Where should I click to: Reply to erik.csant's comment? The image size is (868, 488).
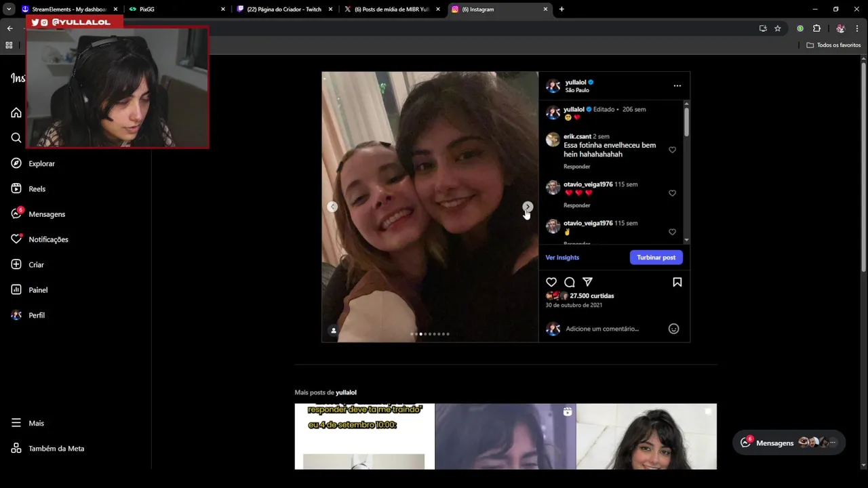[x=576, y=167]
